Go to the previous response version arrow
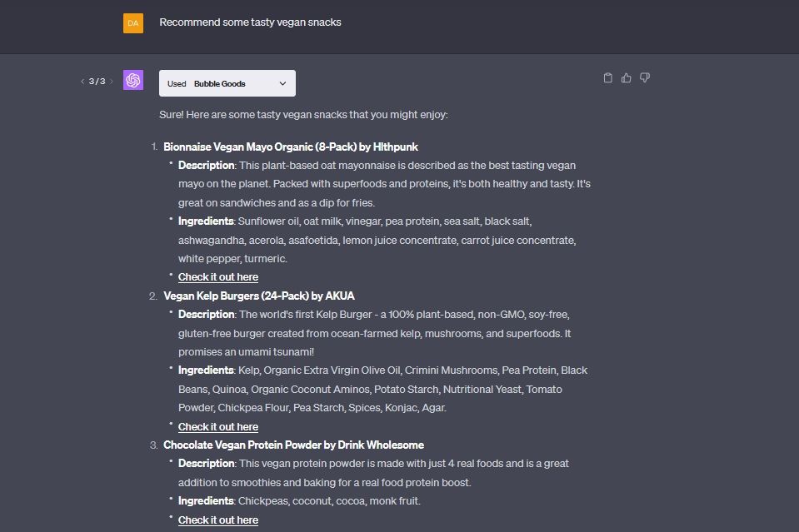 [x=82, y=82]
